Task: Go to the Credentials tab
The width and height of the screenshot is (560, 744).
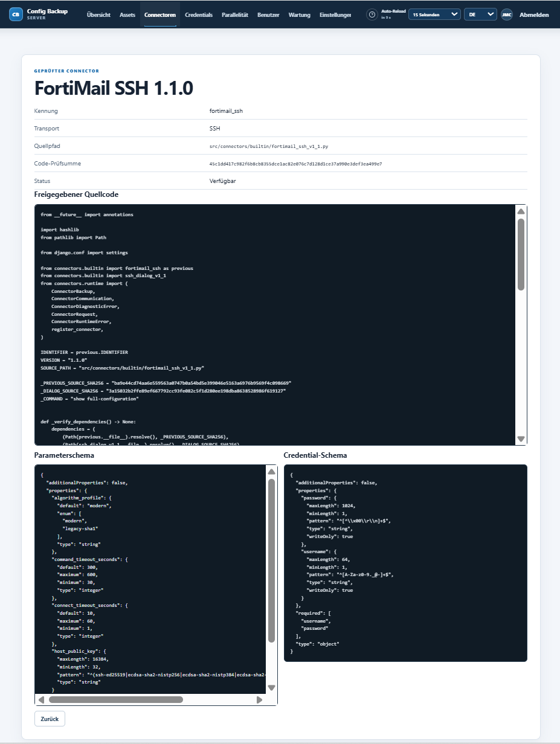Action: click(199, 14)
